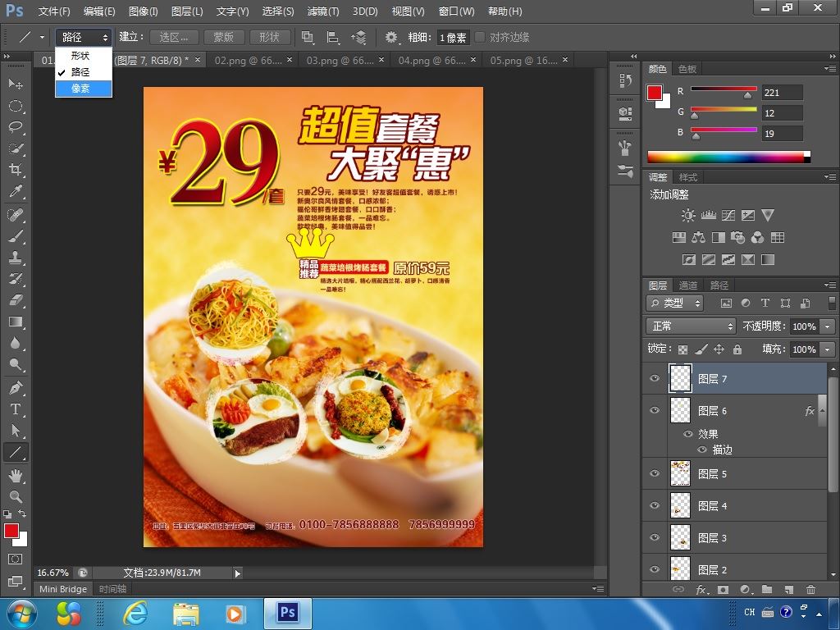Open the layer filter 类型 dropdown

point(675,304)
